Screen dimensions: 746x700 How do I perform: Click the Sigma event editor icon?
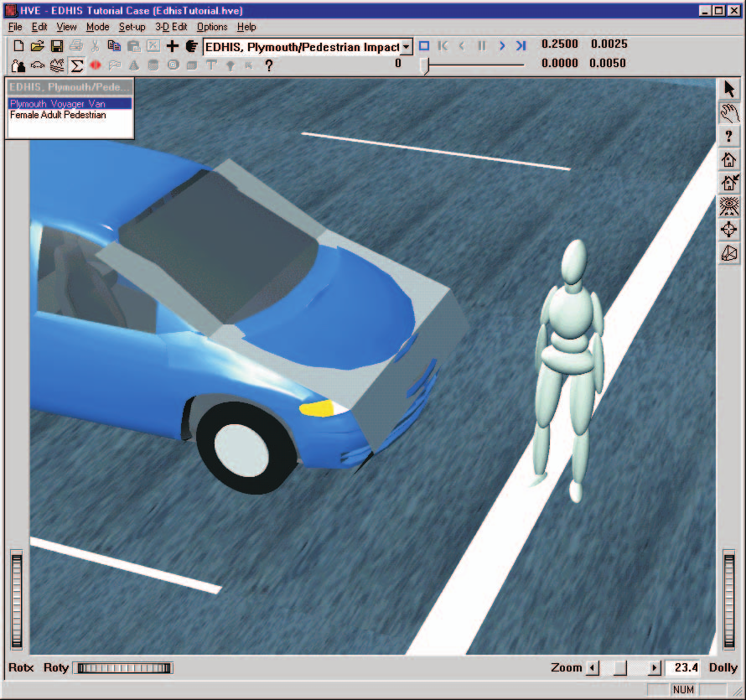pyautogui.click(x=76, y=65)
